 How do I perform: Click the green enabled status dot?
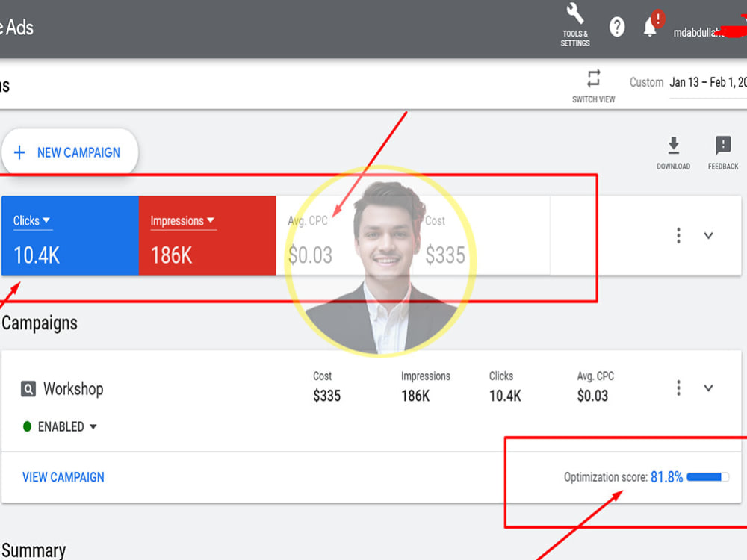27,426
